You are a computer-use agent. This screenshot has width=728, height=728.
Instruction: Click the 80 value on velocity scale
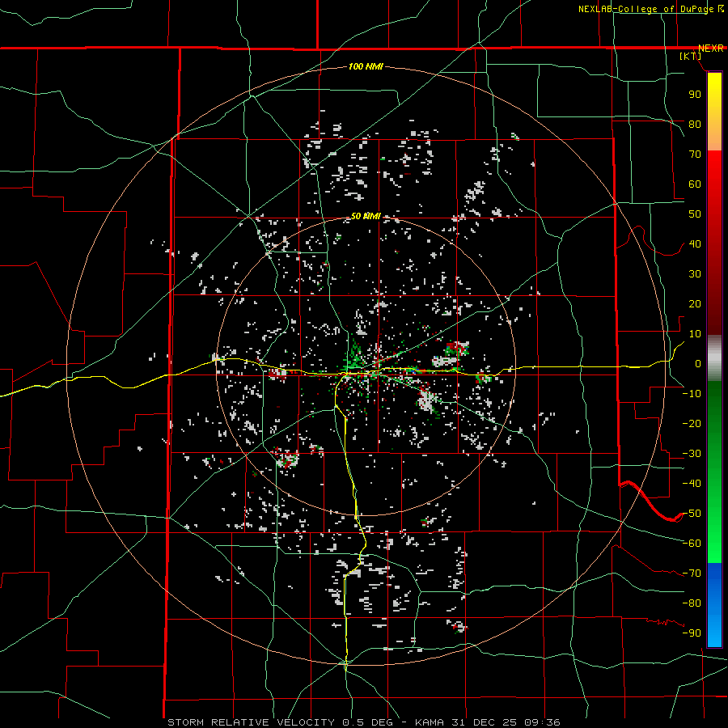click(695, 125)
